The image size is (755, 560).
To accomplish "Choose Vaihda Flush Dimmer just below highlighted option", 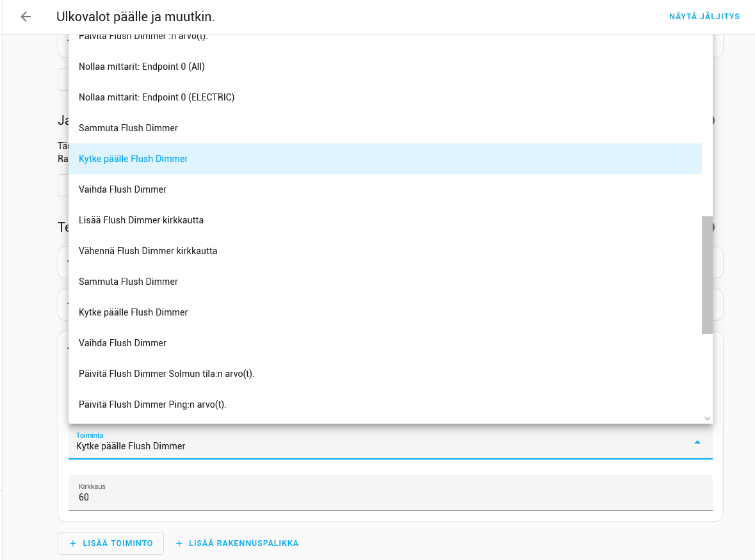I will 122,189.
